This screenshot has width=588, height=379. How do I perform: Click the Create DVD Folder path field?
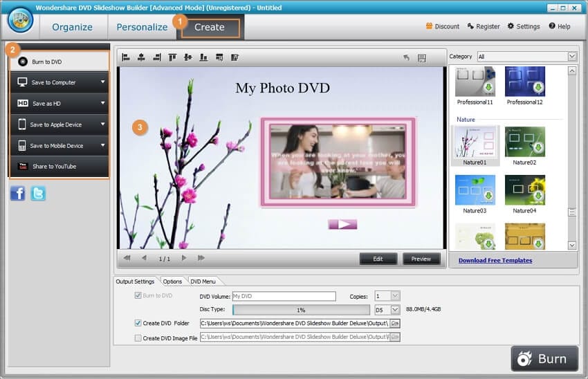pyautogui.click(x=295, y=323)
